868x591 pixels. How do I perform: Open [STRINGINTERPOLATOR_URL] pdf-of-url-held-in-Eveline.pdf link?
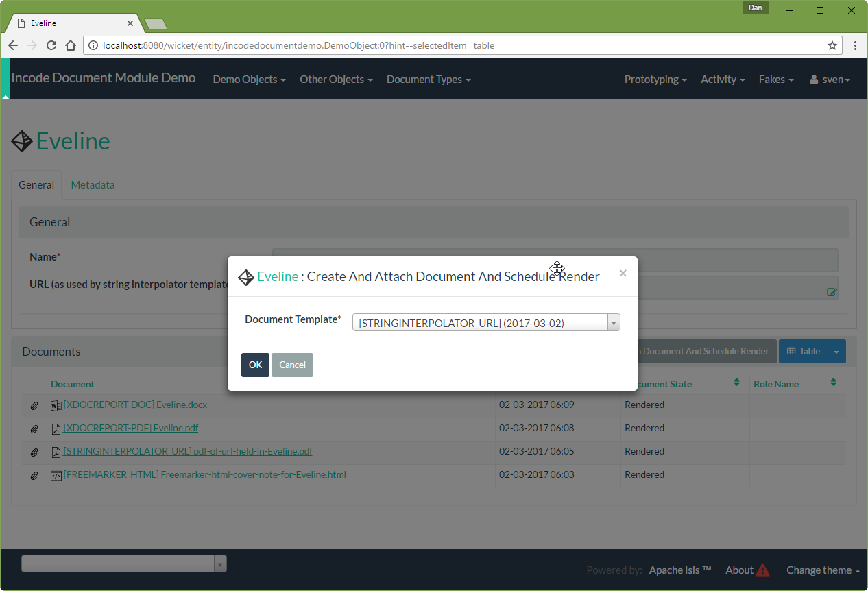click(188, 451)
